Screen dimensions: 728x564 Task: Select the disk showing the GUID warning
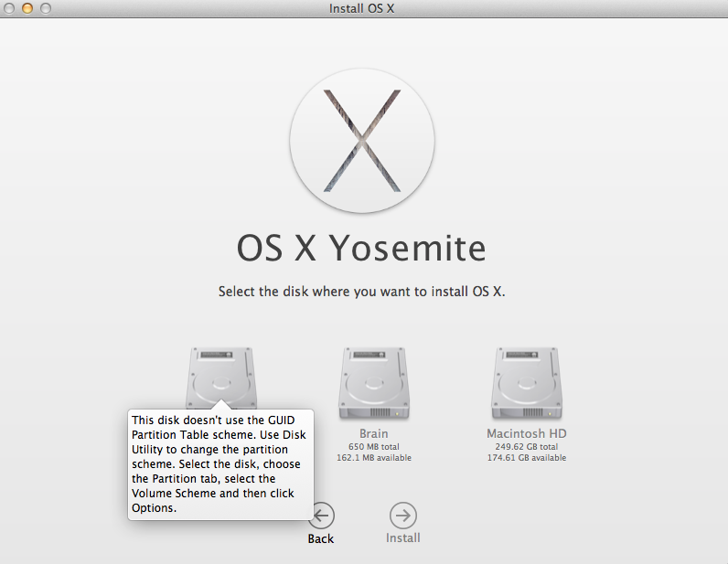point(221,378)
